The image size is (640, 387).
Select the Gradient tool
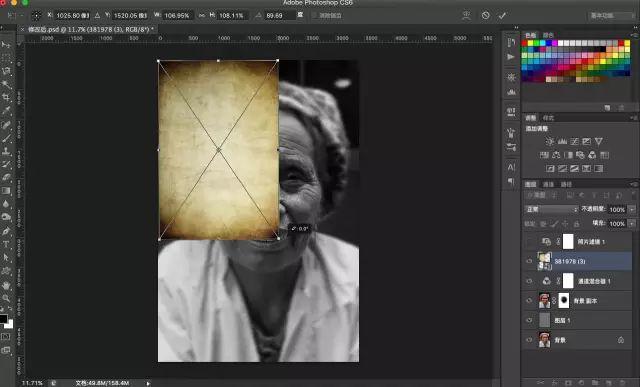coord(6,191)
